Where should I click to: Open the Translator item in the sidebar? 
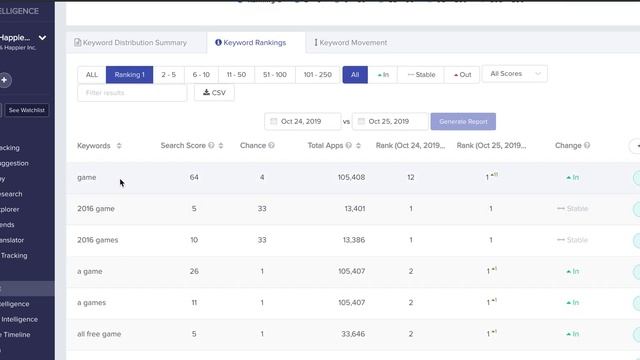pyautogui.click(x=12, y=240)
